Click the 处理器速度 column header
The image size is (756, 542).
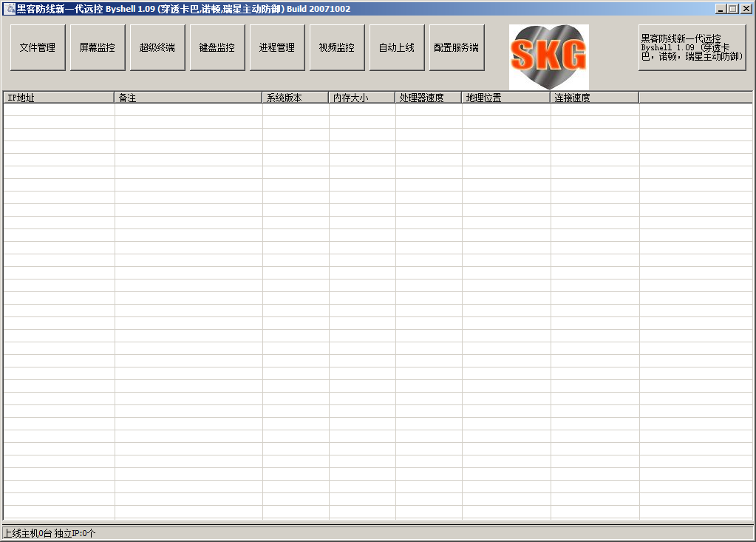tap(429, 98)
